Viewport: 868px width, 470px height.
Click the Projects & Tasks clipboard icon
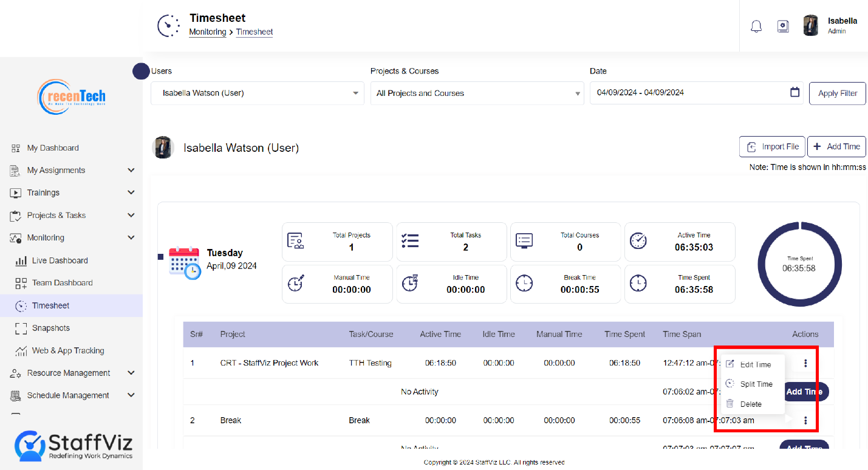pos(16,216)
